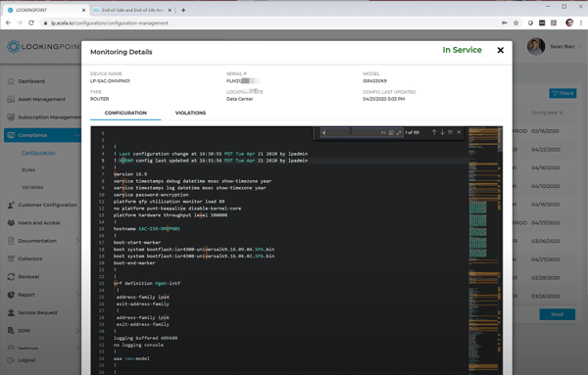Sort by Config date column
The width and height of the screenshot is (588, 375).
pos(547,113)
